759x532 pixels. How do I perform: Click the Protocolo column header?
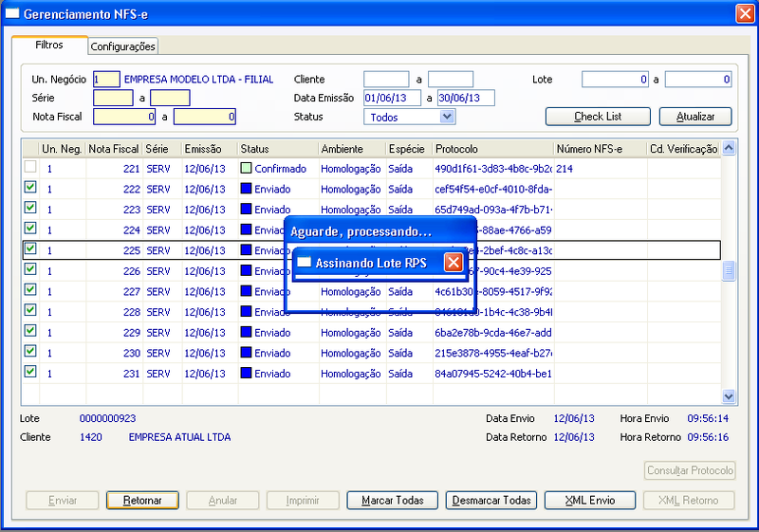point(493,149)
